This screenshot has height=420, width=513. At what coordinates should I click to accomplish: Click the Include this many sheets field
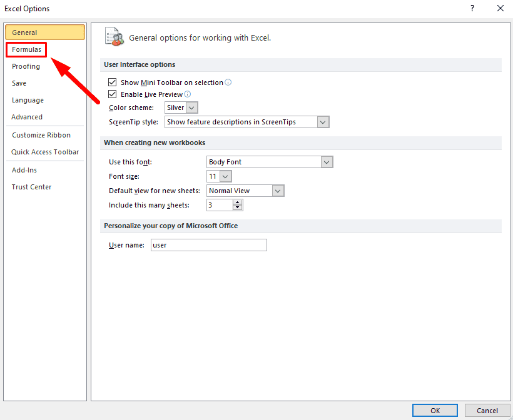pos(220,205)
